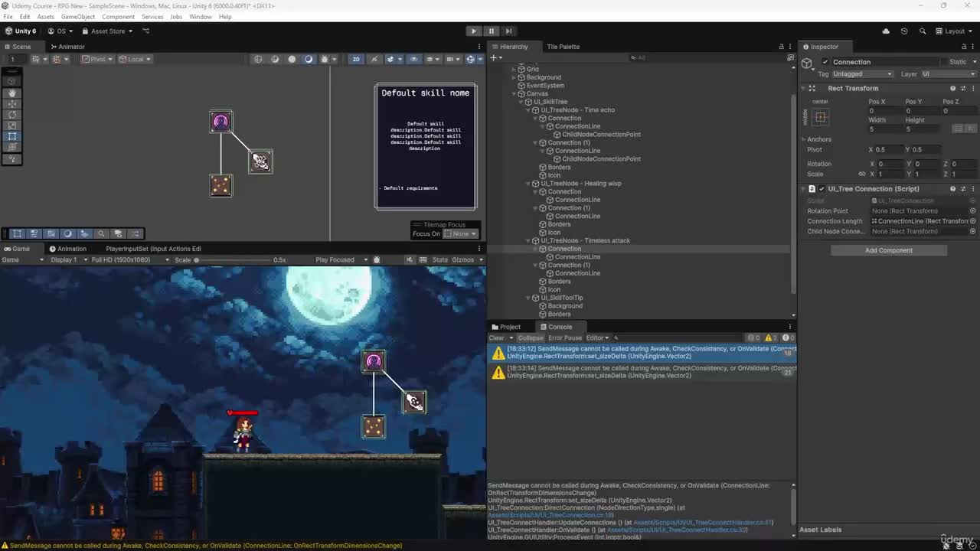The height and width of the screenshot is (551, 980).
Task: Start play mode with the Play button
Action: [473, 31]
